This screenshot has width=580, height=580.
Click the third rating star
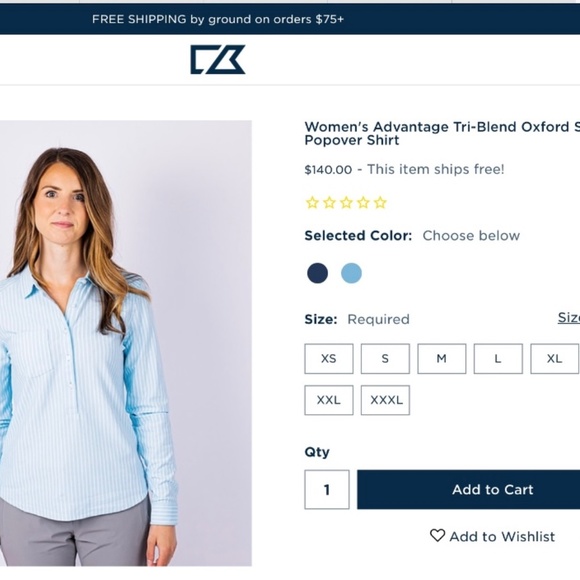pos(346,203)
